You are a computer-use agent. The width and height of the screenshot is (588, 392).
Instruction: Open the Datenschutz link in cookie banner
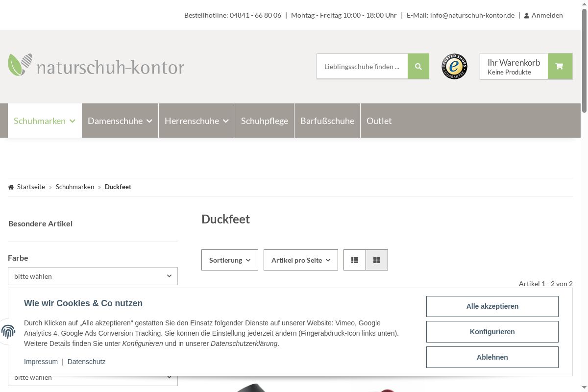[86, 362]
